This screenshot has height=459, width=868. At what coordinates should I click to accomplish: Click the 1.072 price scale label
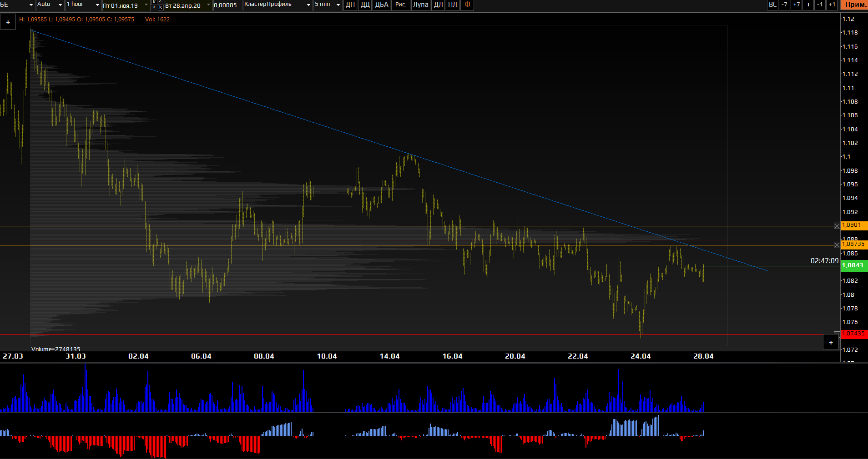point(850,349)
